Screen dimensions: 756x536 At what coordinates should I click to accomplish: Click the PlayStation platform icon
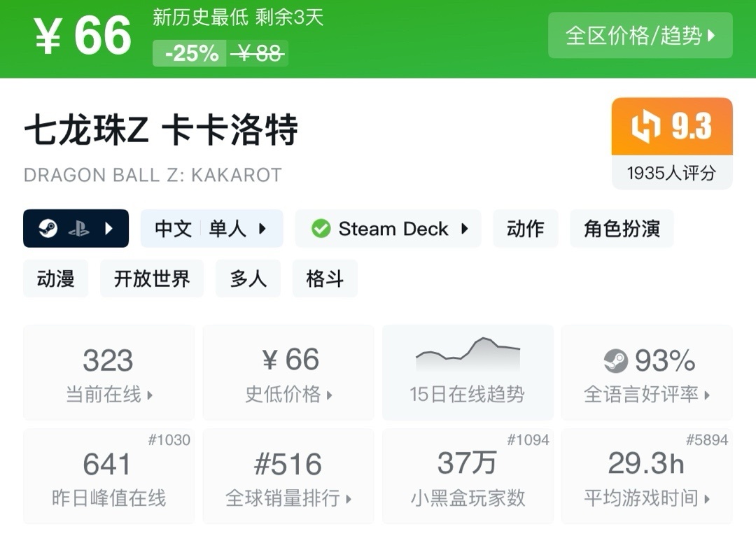78,229
